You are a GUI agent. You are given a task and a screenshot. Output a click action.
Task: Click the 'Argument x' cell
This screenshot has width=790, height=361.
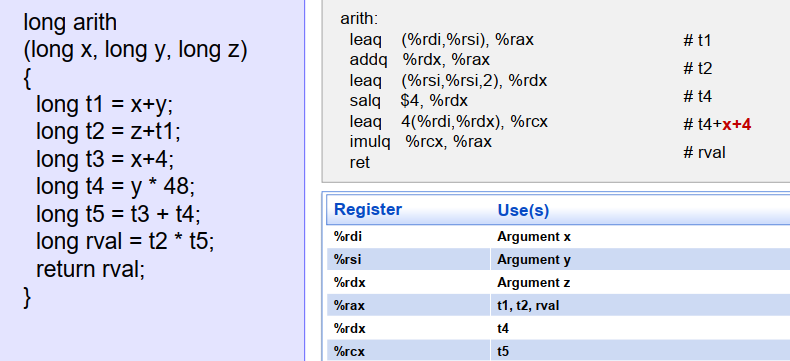[x=640, y=236]
